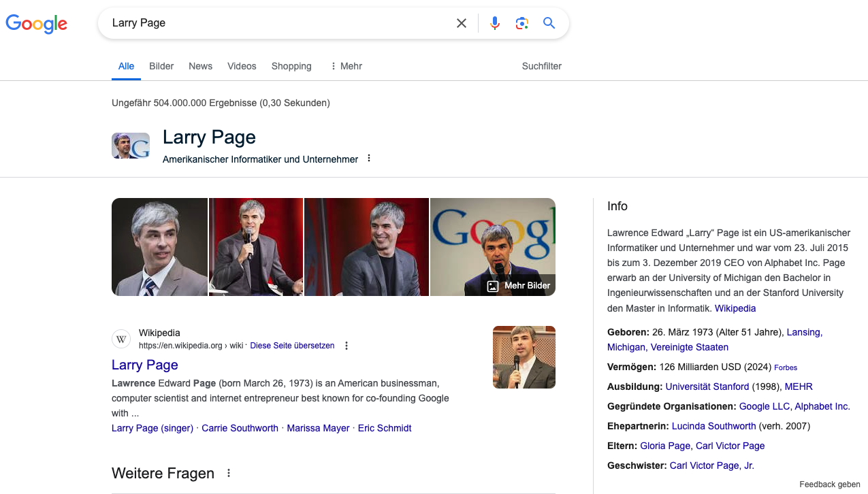868x494 pixels.
Task: Open Eric Schmidt sublink
Action: coord(385,428)
